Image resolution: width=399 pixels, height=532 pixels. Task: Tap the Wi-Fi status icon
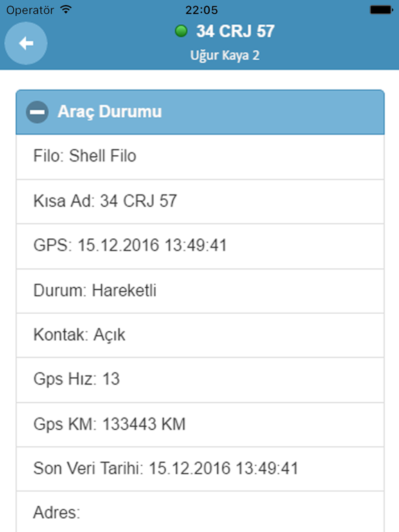click(66, 10)
